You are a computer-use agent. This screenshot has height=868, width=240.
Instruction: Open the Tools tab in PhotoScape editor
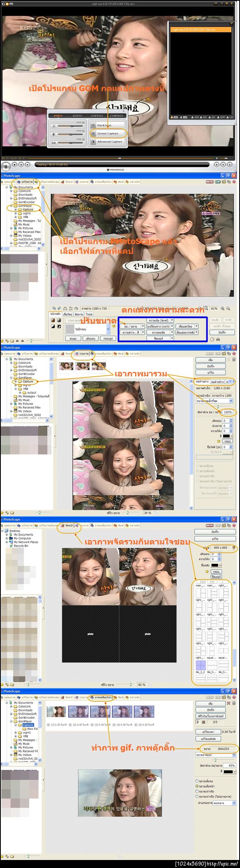click(89, 314)
